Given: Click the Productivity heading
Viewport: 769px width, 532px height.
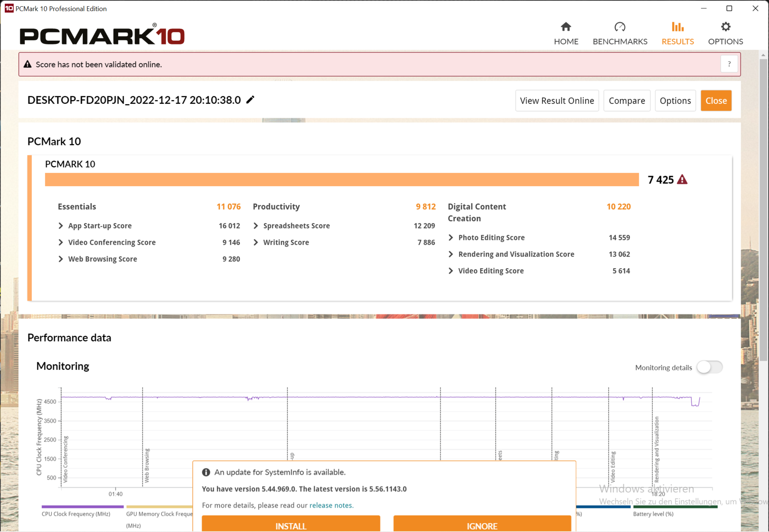Looking at the screenshot, I should 276,207.
